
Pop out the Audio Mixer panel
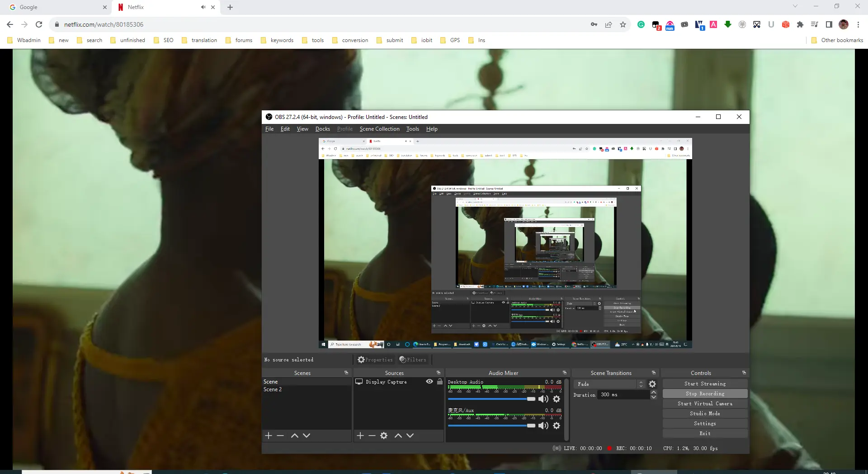click(x=565, y=373)
